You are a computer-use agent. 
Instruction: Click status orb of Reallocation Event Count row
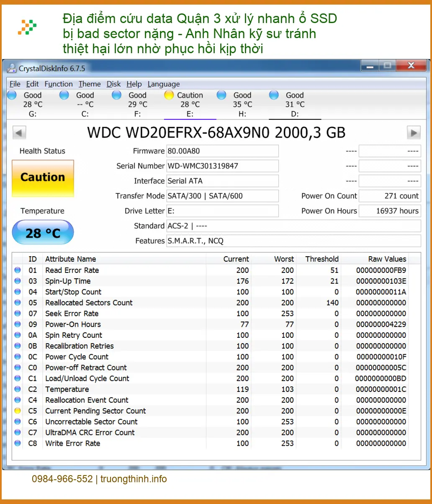pyautogui.click(x=18, y=400)
